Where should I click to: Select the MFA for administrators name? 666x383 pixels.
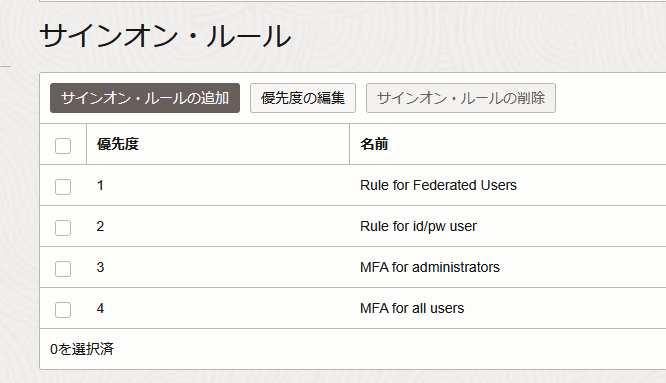point(430,267)
